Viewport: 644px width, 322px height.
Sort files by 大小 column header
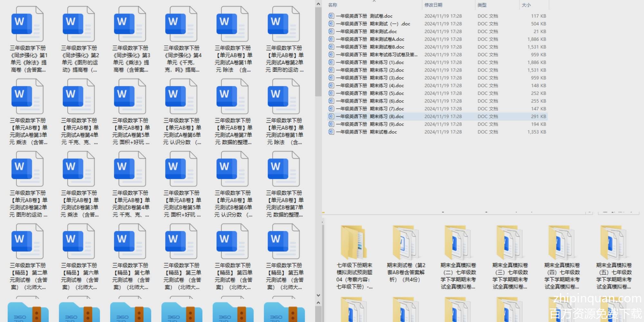pos(526,5)
